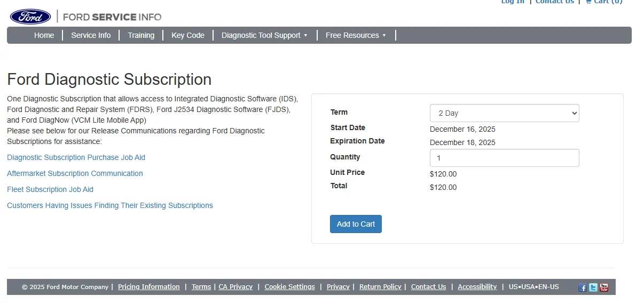Screen dimensions: 644x304
Task: Open Accessibility footer link
Action: [477, 287]
